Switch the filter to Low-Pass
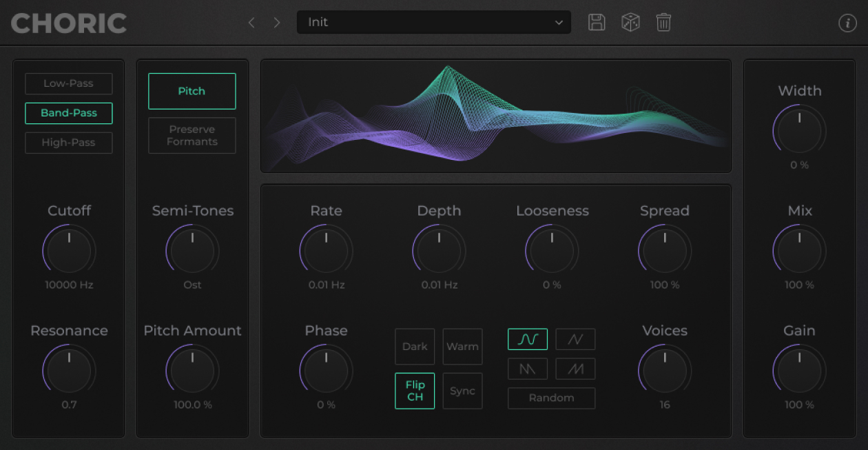Viewport: 868px width, 450px height. (69, 83)
